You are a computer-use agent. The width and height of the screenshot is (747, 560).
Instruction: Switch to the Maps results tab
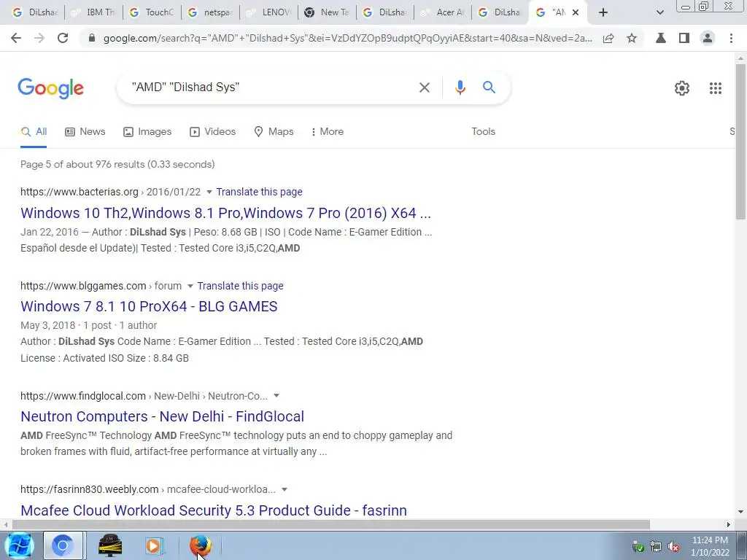point(274,131)
